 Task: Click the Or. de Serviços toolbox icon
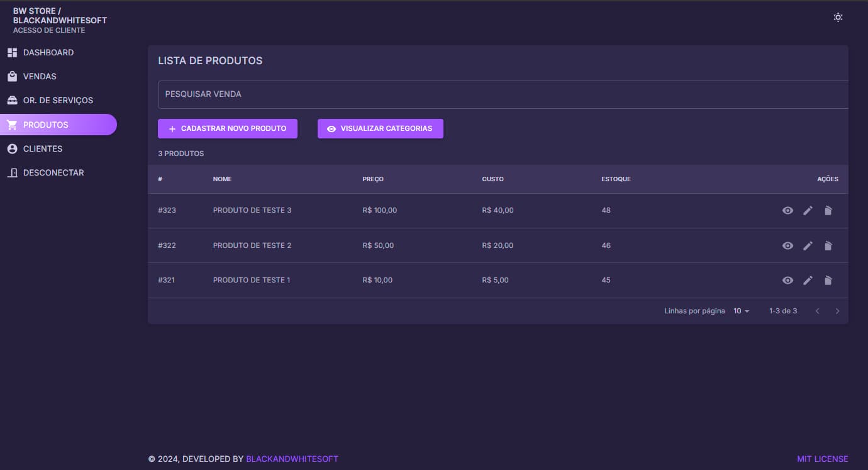pyautogui.click(x=12, y=100)
